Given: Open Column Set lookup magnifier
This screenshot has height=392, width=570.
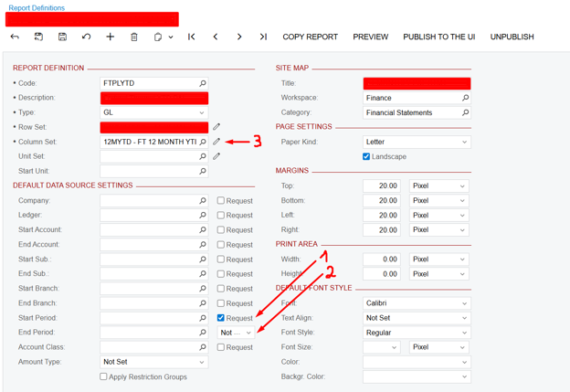Looking at the screenshot, I should [203, 142].
